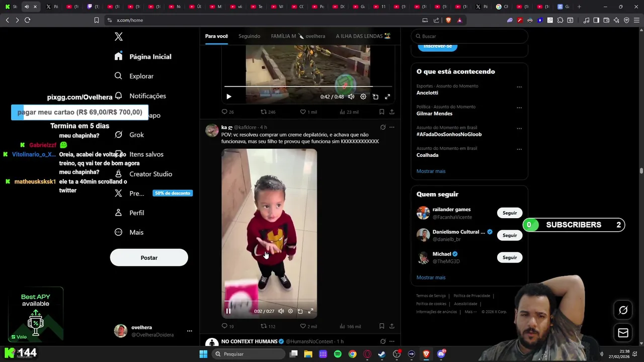Screen dimensions: 644x362
Task: Open the Explorar search icon
Action: (x=118, y=76)
